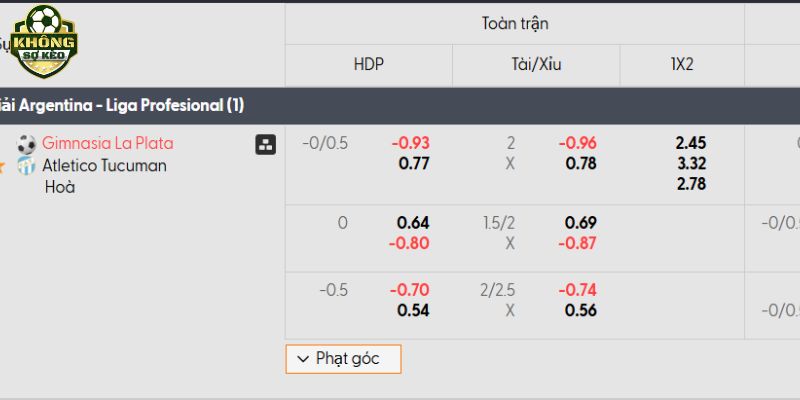Select the 3.32 1X2 odds
The height and width of the screenshot is (400, 800).
point(691,164)
